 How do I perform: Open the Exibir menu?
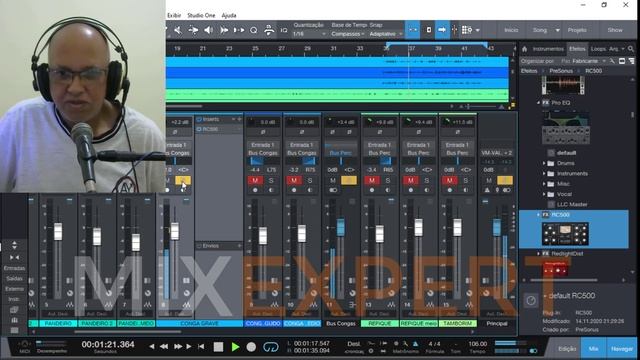coord(174,15)
